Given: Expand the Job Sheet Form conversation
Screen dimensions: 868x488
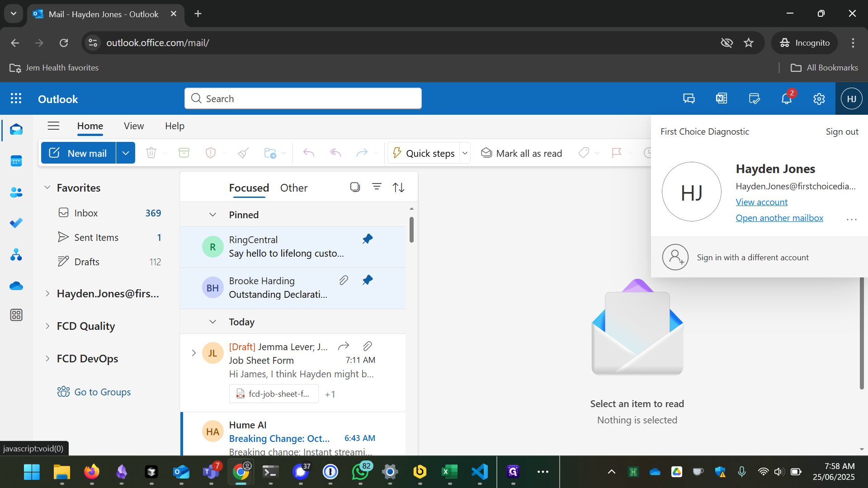Looking at the screenshot, I should (193, 353).
